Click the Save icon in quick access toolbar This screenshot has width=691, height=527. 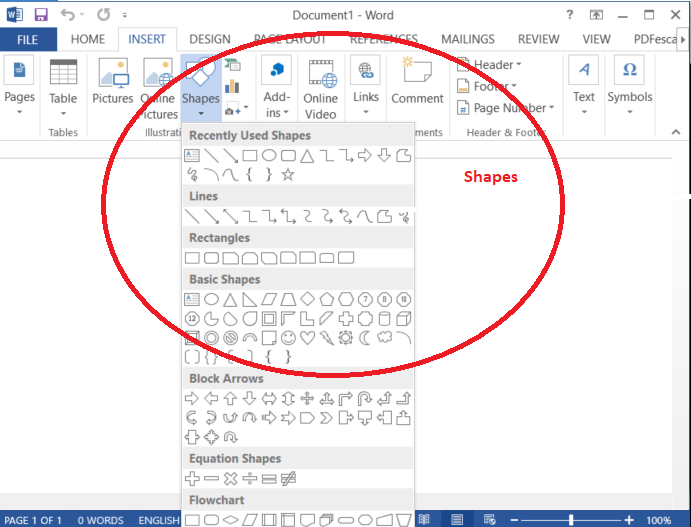41,15
